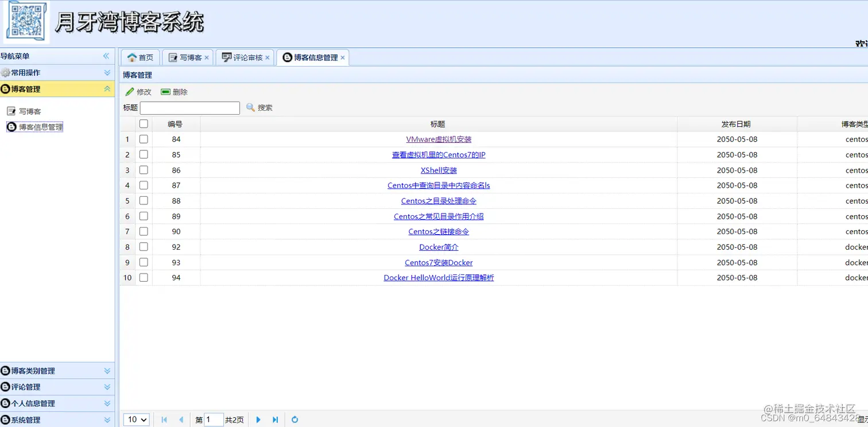Switch to the 首页 tab
Image resolution: width=868 pixels, height=427 pixels.
point(140,57)
